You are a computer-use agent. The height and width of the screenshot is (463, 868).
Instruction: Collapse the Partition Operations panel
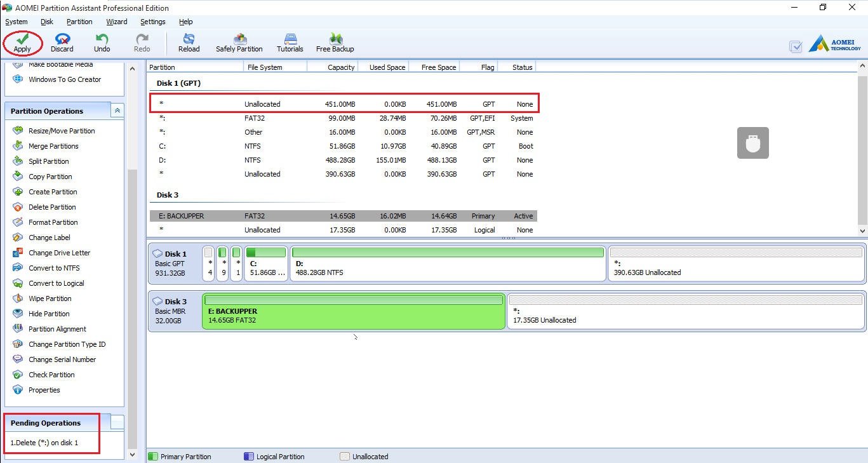(x=117, y=111)
